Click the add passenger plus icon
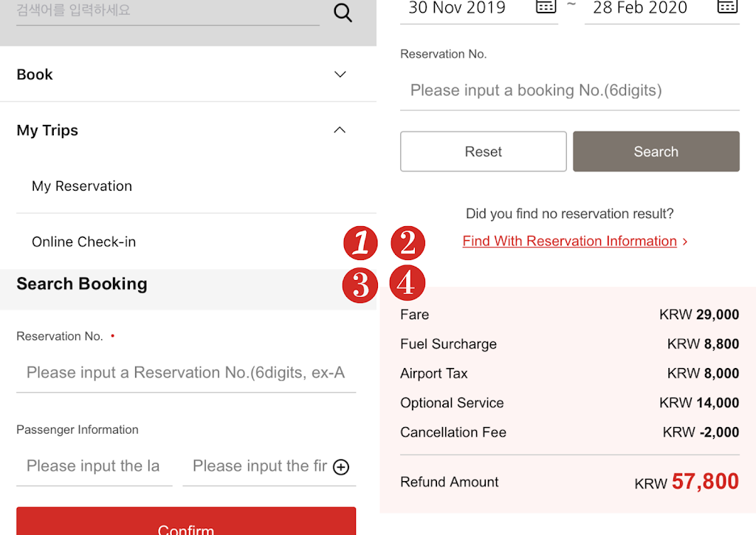756x535 pixels. (x=341, y=467)
